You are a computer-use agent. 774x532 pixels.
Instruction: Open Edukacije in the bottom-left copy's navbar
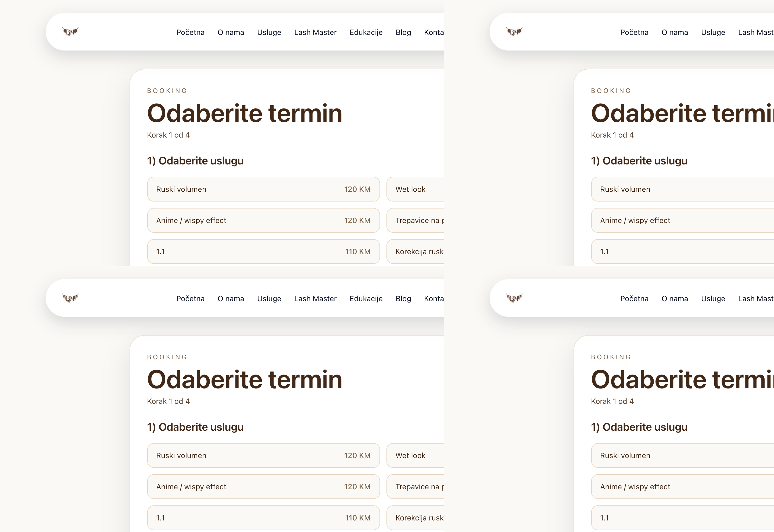366,299
